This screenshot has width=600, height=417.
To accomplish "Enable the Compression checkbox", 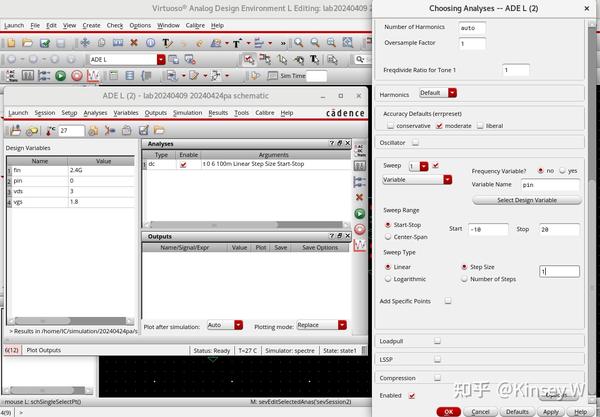I will tap(437, 378).
